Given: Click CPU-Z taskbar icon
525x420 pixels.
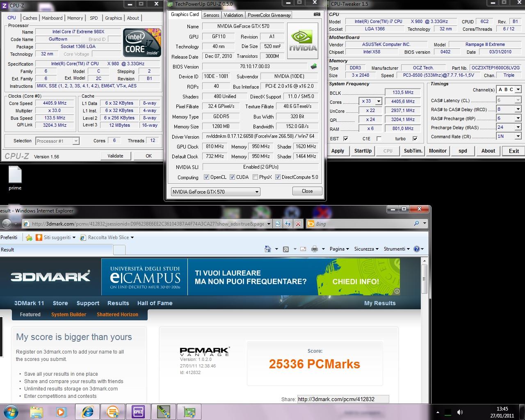Looking at the screenshot, I should [x=138, y=411].
